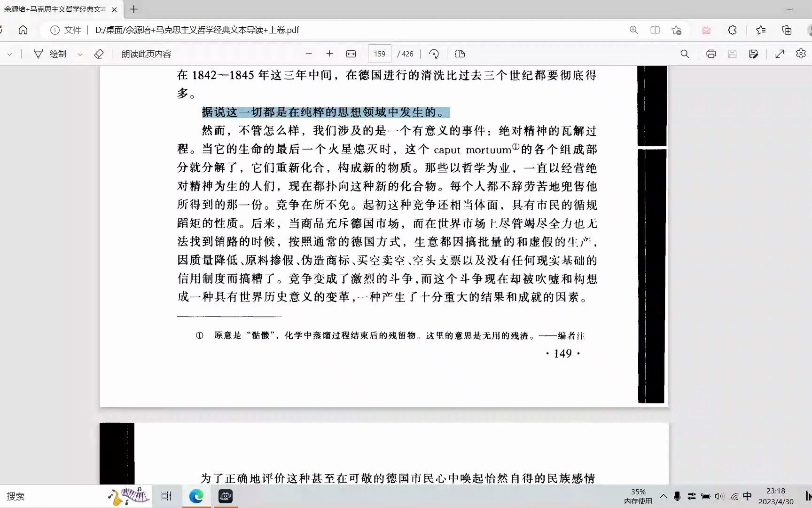Show hidden tray icons chevron
The width and height of the screenshot is (812, 508).
[664, 496]
